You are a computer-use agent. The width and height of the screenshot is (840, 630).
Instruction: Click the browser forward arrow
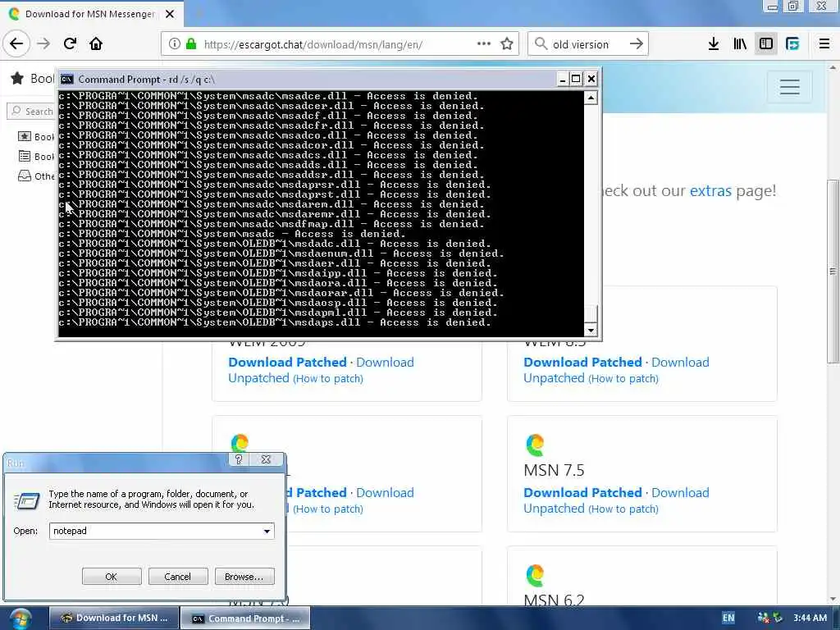pos(43,44)
